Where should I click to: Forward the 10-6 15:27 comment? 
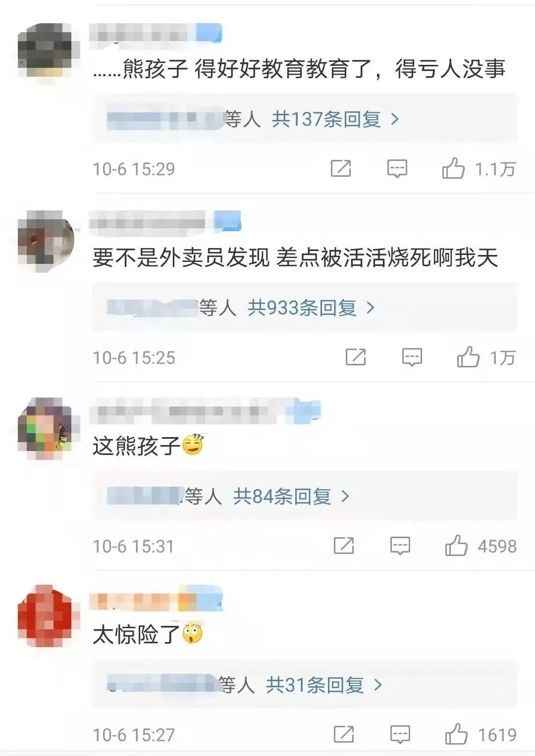pos(344,735)
